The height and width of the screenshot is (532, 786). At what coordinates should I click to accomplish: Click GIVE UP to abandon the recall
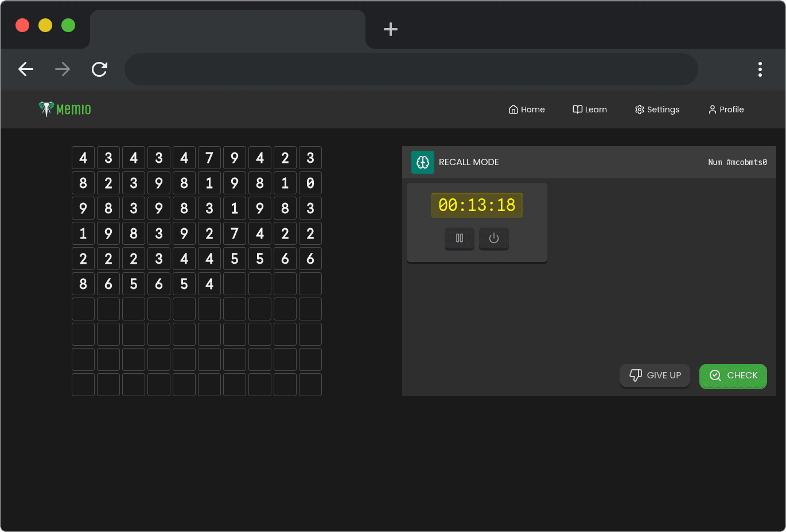[655, 375]
